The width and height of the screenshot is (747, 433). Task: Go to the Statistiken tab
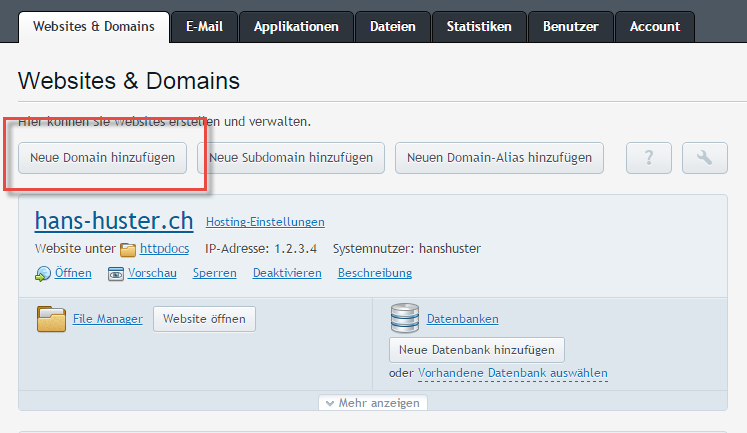[479, 27]
